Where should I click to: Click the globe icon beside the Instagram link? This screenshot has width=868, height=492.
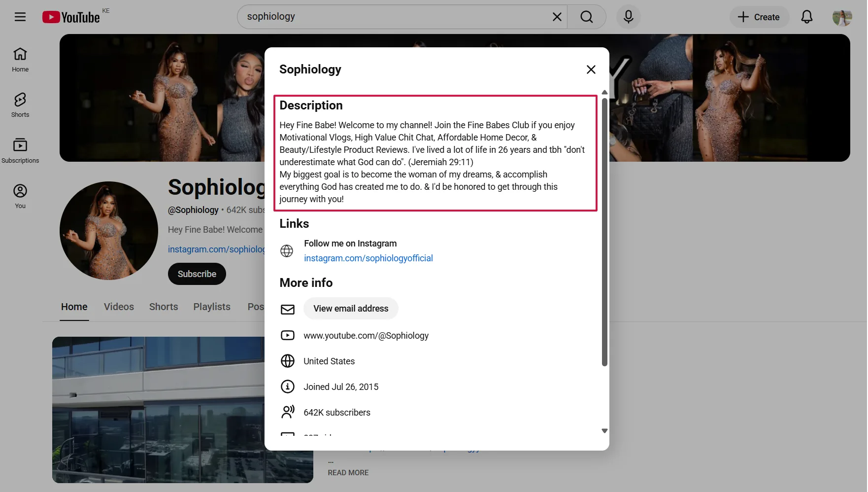tap(287, 251)
